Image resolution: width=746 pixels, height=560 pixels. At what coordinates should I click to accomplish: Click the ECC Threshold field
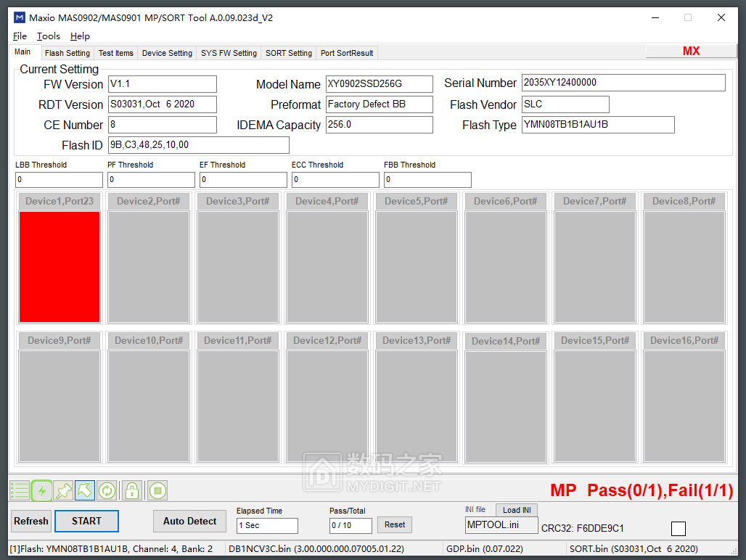tap(335, 180)
